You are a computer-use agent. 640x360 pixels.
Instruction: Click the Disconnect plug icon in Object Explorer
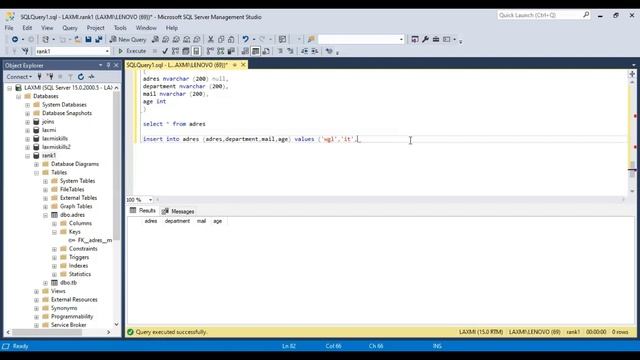[x=50, y=77]
